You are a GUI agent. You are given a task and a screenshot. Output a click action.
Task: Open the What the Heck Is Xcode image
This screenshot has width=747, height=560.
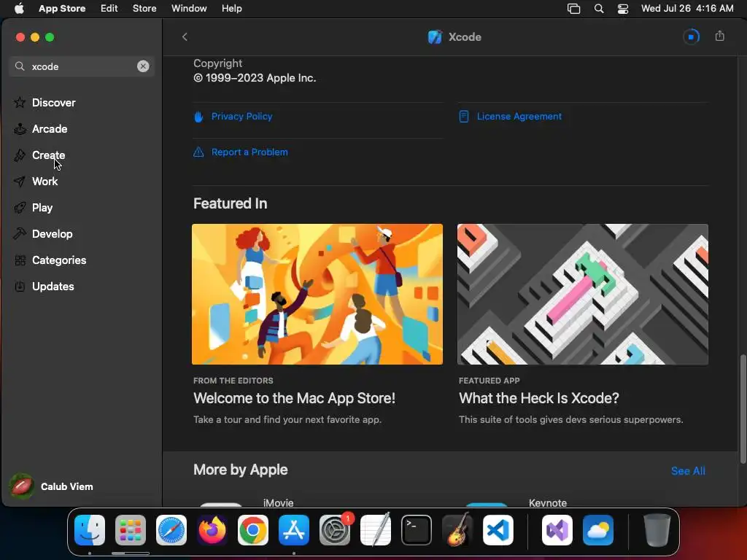tap(582, 294)
